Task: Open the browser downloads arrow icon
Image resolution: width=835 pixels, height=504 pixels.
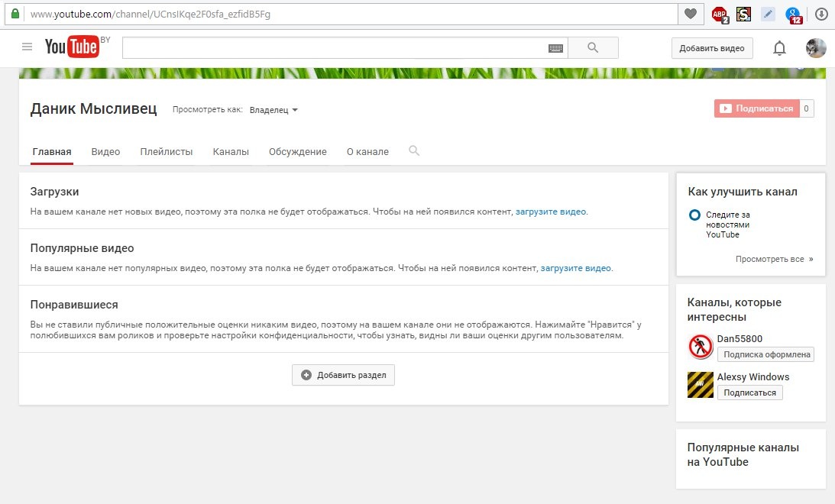Action: click(822, 15)
